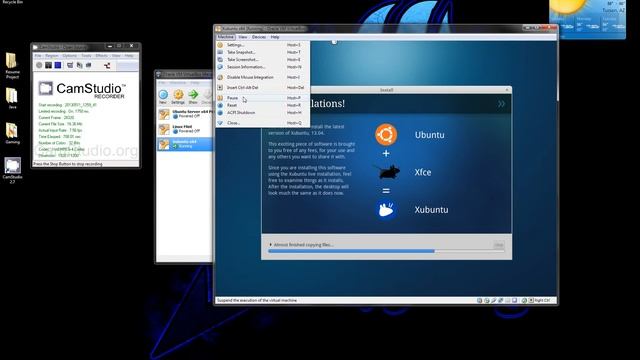Screen dimensions: 640x360
Task: Click 'Press the Stop Button' CamStudio status text
Action: (x=68, y=164)
